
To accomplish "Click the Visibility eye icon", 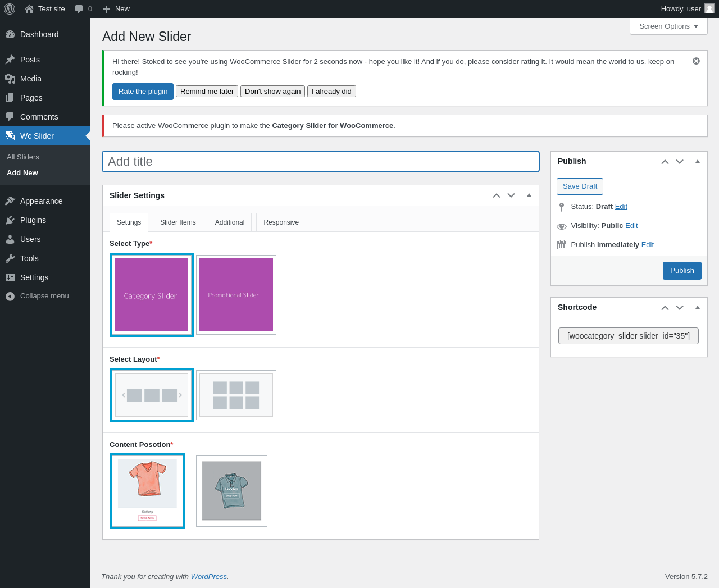I will tap(562, 226).
